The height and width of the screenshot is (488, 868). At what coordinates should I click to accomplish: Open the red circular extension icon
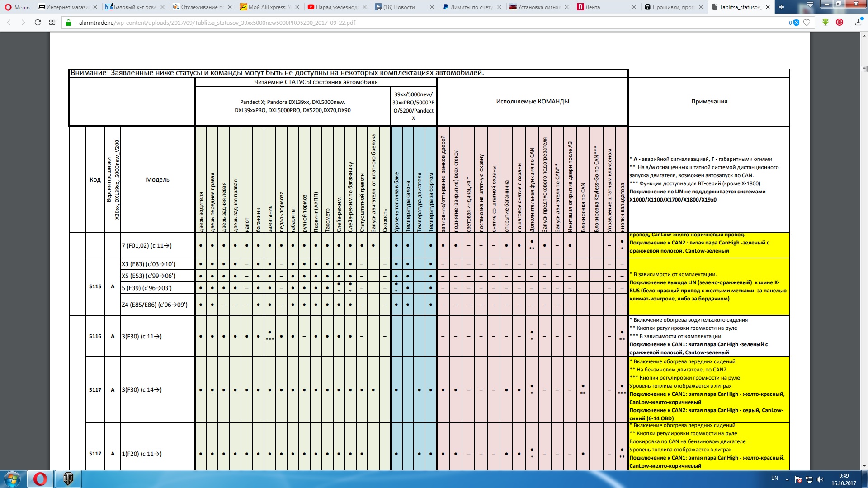[840, 22]
